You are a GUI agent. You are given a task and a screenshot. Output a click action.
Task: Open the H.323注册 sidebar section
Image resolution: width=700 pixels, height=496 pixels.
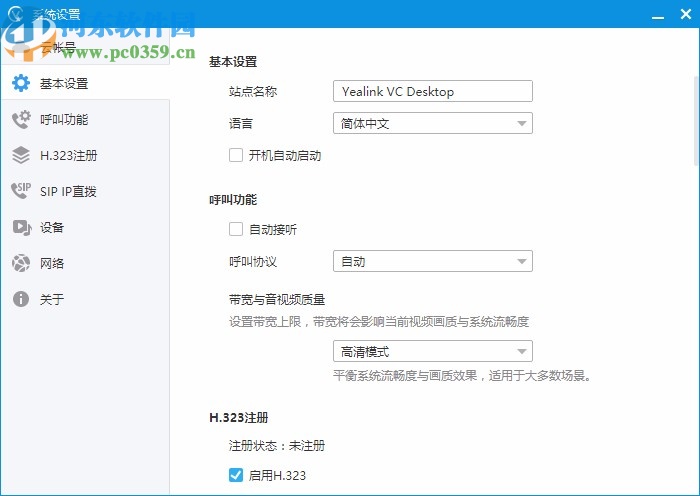[85, 155]
